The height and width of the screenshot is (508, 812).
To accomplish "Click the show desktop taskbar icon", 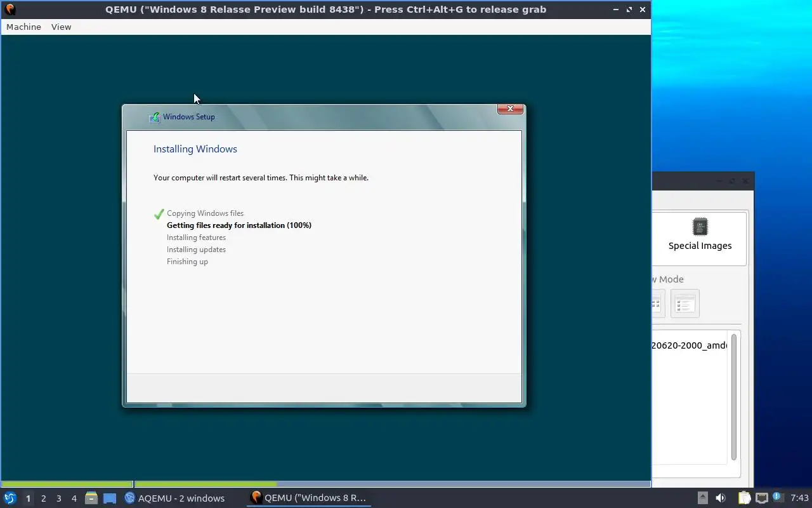I will tap(110, 498).
